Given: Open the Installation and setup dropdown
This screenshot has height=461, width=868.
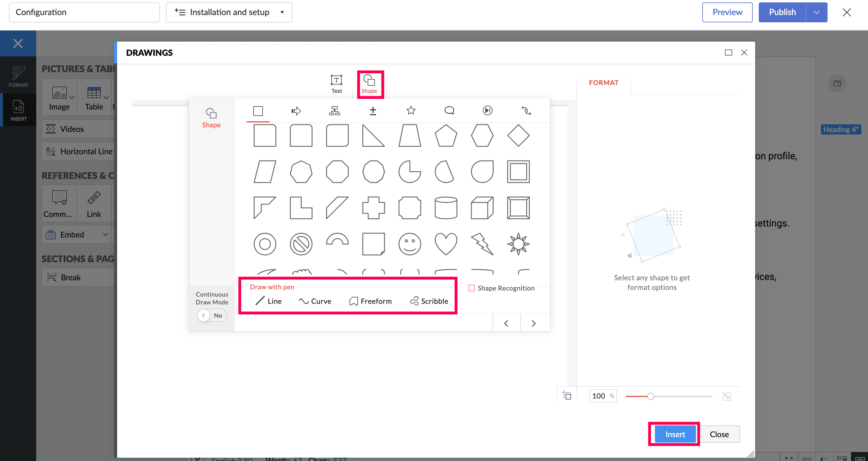Looking at the screenshot, I should 229,12.
